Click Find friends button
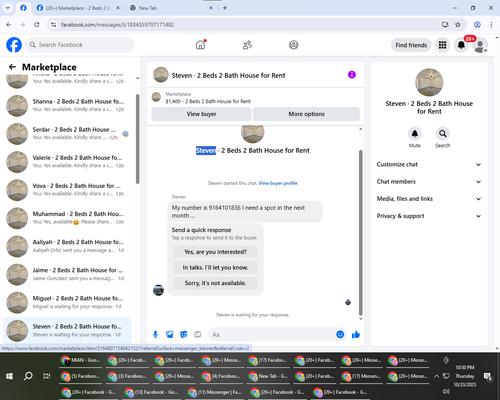This screenshot has width=500, height=400. [x=411, y=45]
